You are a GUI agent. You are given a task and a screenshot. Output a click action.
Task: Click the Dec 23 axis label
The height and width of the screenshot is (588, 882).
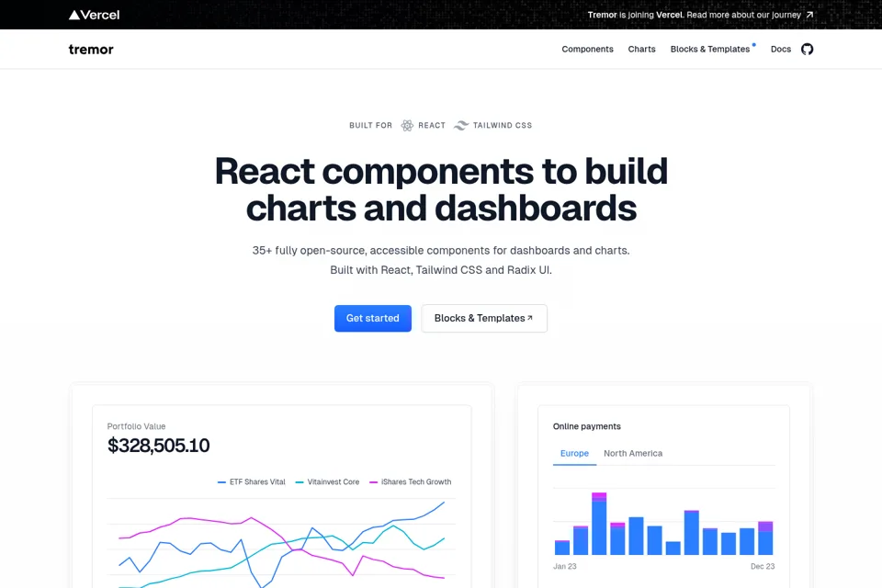(x=763, y=566)
